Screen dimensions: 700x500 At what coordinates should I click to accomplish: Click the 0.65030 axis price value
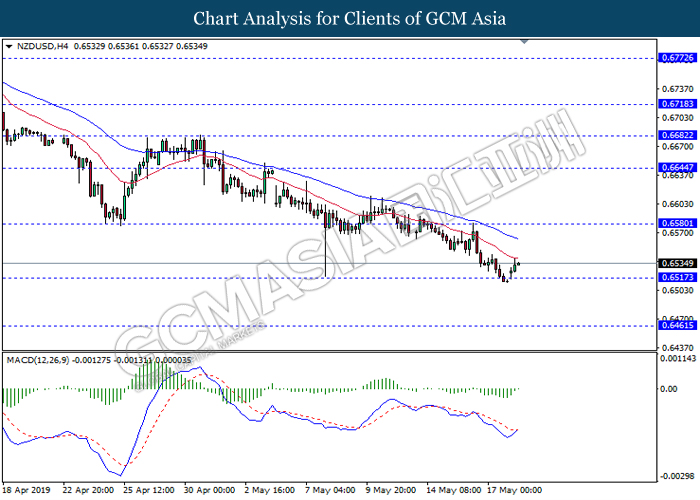678,291
